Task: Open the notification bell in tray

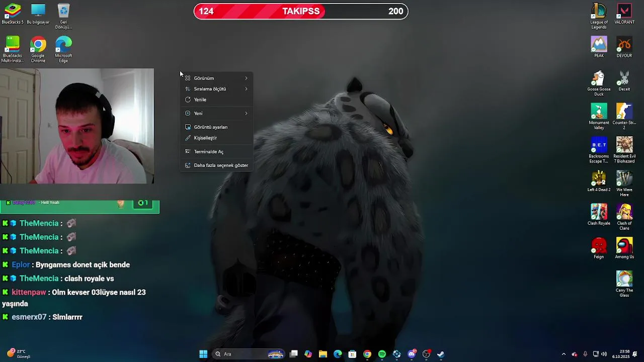Action: pyautogui.click(x=635, y=354)
